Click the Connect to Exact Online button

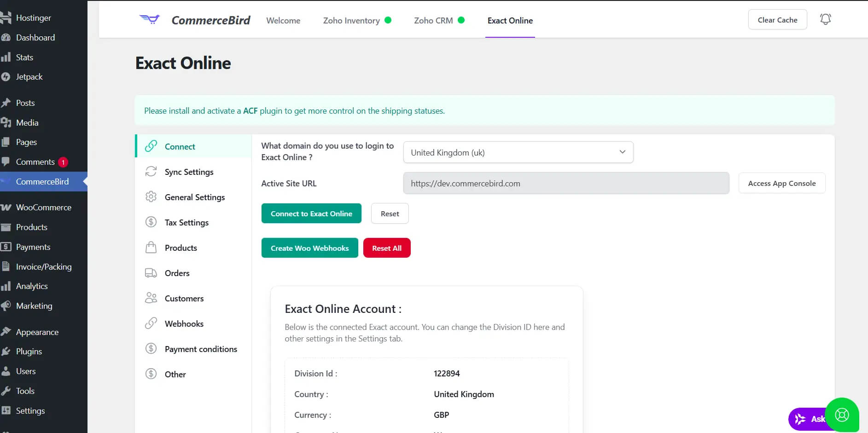[311, 213]
